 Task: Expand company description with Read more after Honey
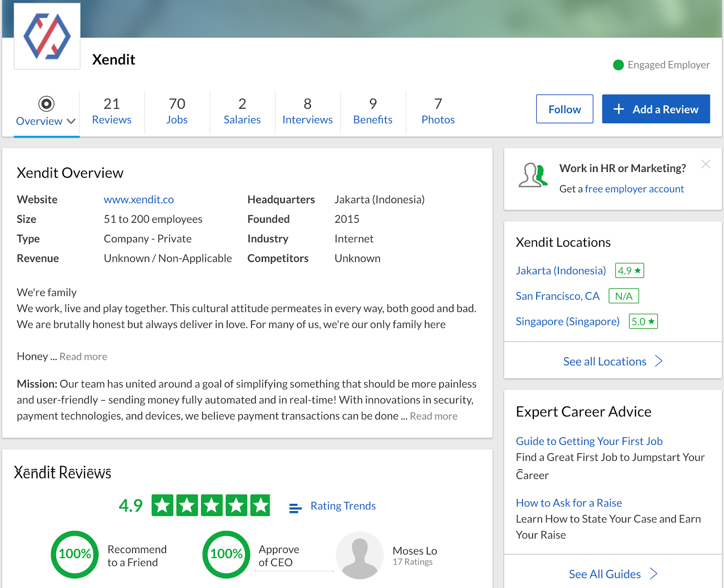pyautogui.click(x=83, y=357)
